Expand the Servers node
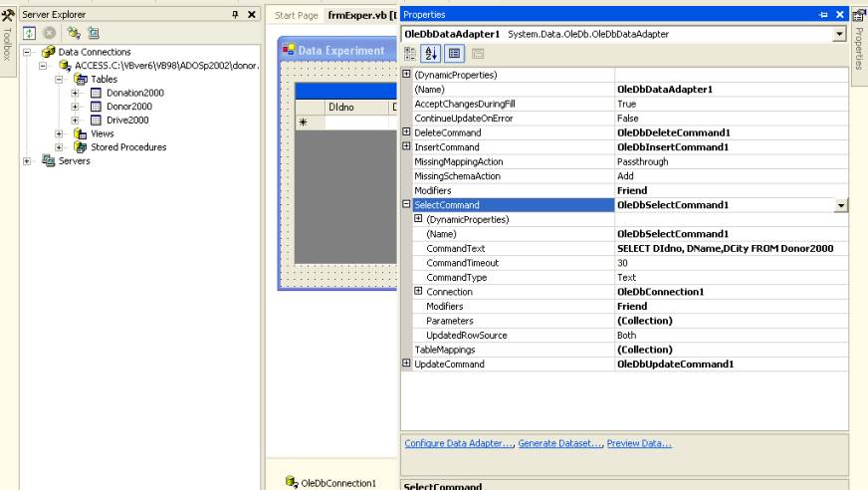The height and width of the screenshot is (490, 868). 27,161
